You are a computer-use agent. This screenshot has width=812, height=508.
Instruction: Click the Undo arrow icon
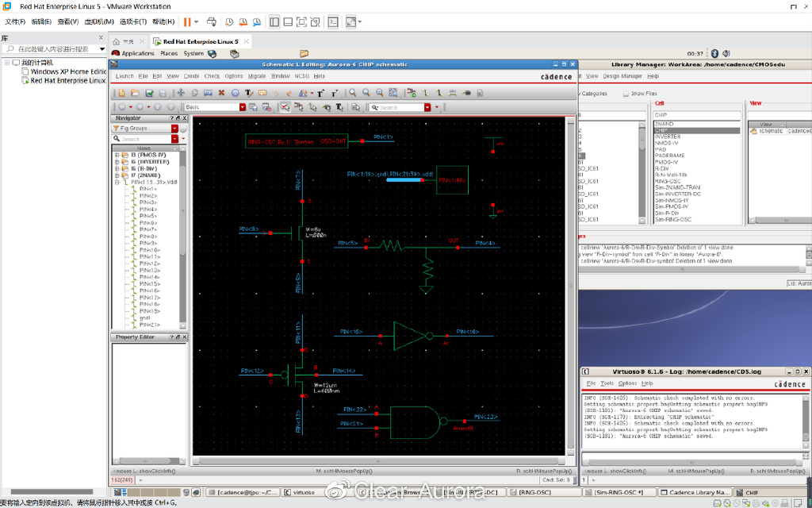(276, 93)
